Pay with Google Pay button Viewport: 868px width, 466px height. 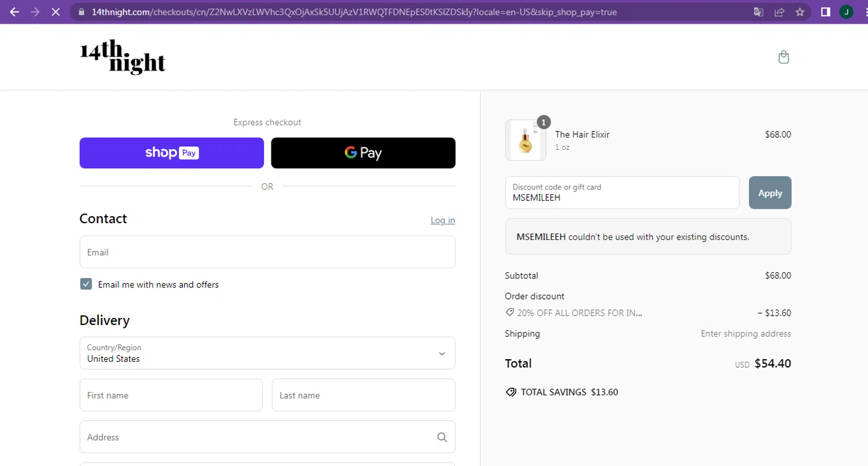pos(363,153)
